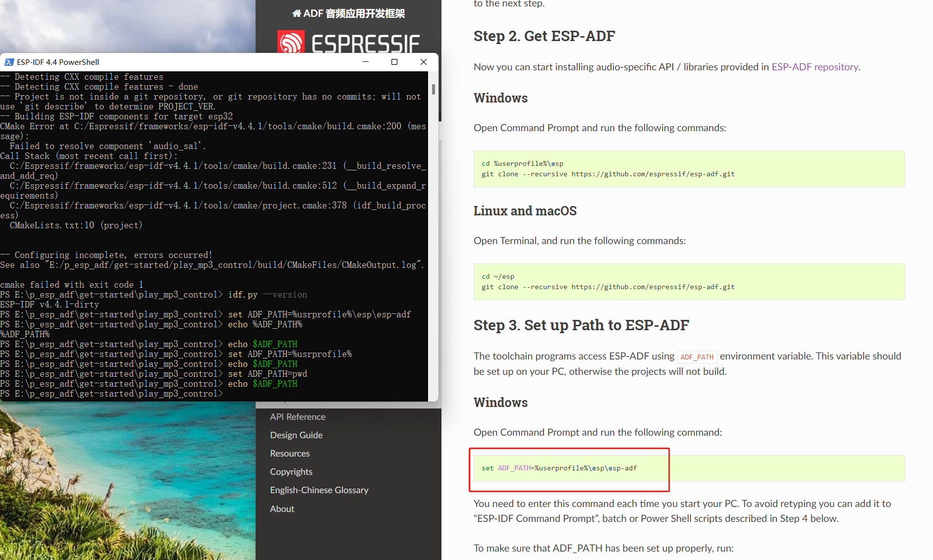This screenshot has height=560, width=933.
Task: Click 'Failed to resolve component audio_sal' line
Action: 108,146
